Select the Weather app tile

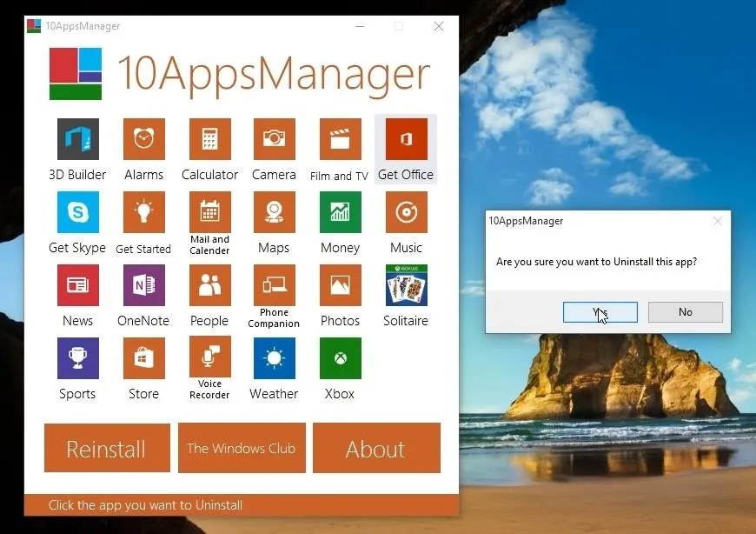pyautogui.click(x=274, y=358)
